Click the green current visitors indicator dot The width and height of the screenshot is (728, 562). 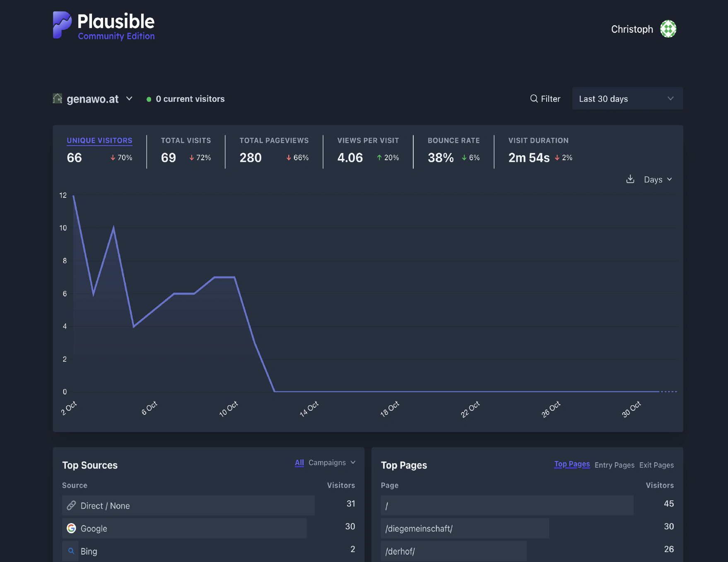(x=149, y=99)
